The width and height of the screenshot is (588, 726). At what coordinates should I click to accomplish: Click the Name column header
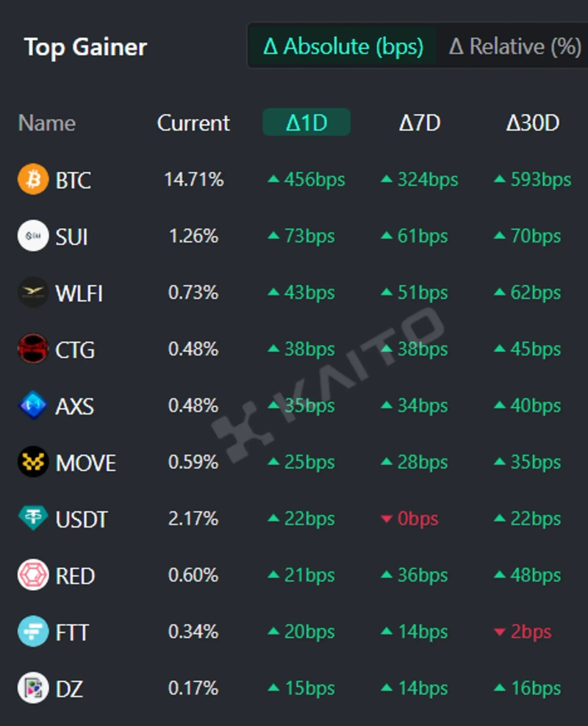[47, 123]
